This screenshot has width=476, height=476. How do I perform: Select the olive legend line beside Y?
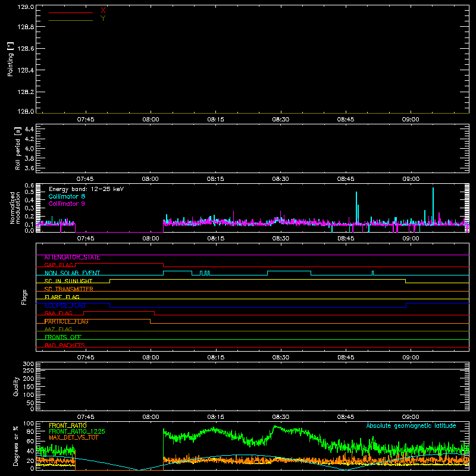(71, 20)
